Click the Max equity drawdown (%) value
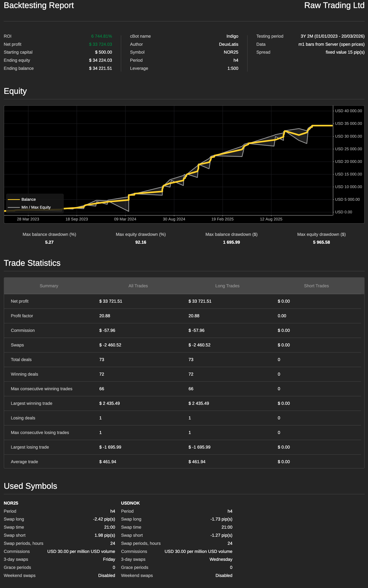This screenshot has height=588, width=368. [x=141, y=242]
